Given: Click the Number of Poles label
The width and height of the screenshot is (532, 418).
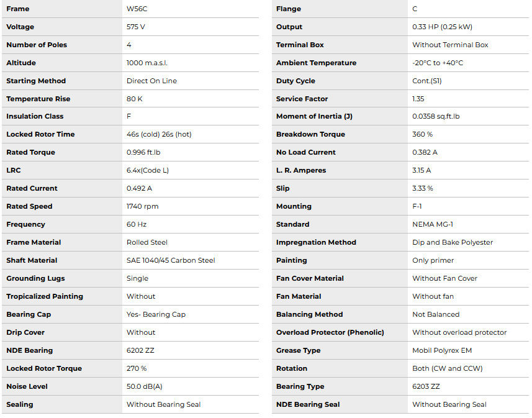Looking at the screenshot, I should [x=37, y=45].
